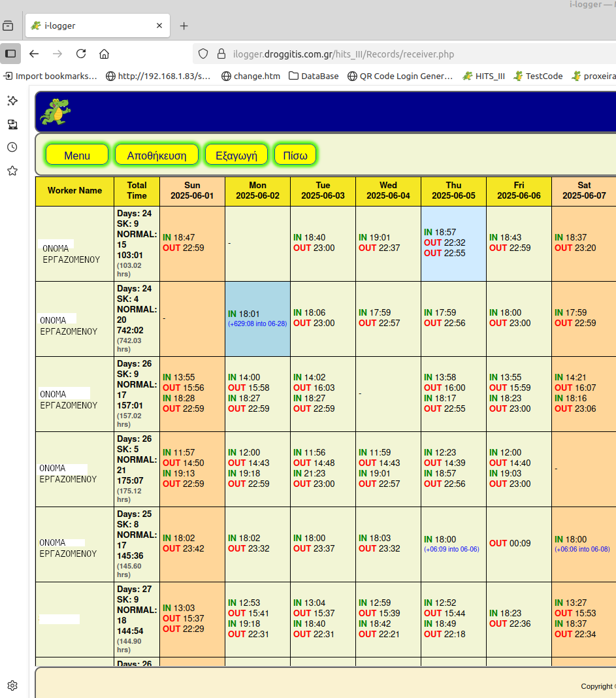Image resolution: width=616 pixels, height=698 pixels.
Task: Open synced tabs from the sidebar
Action: tap(12, 124)
